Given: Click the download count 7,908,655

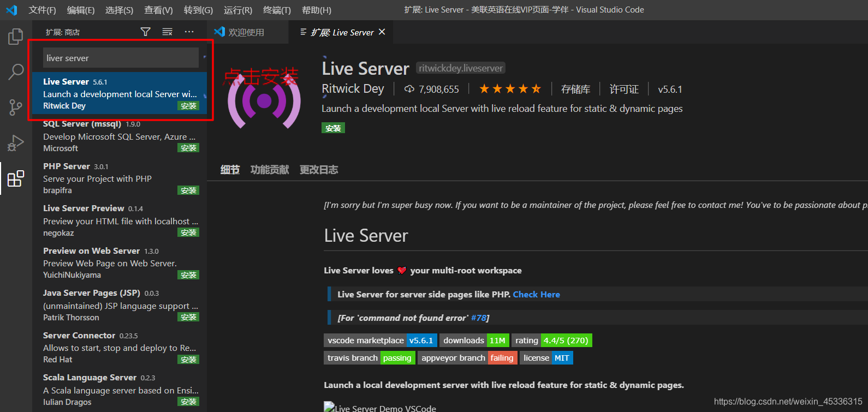Looking at the screenshot, I should (432, 89).
